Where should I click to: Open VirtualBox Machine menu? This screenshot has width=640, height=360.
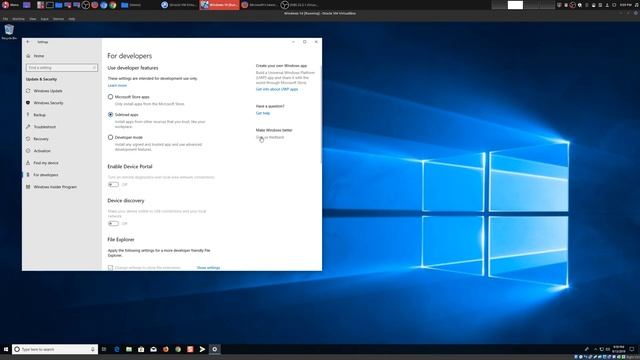[x=18, y=19]
